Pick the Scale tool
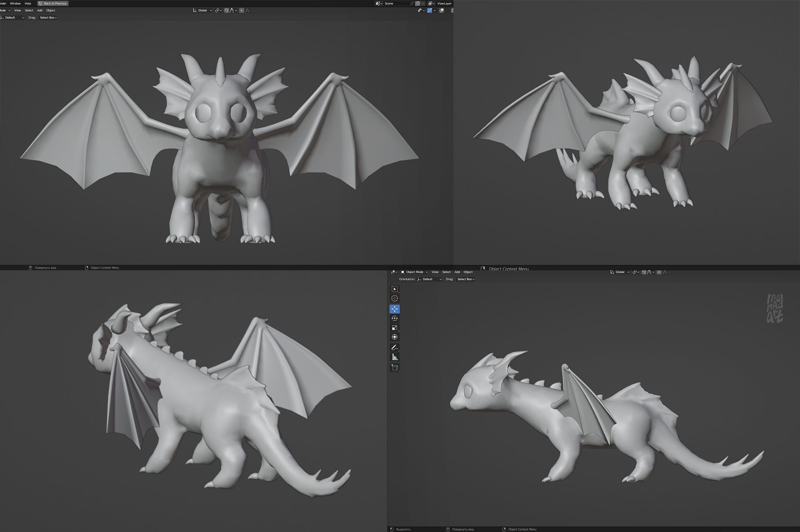Viewport: 800px width, 532px height. [x=394, y=328]
